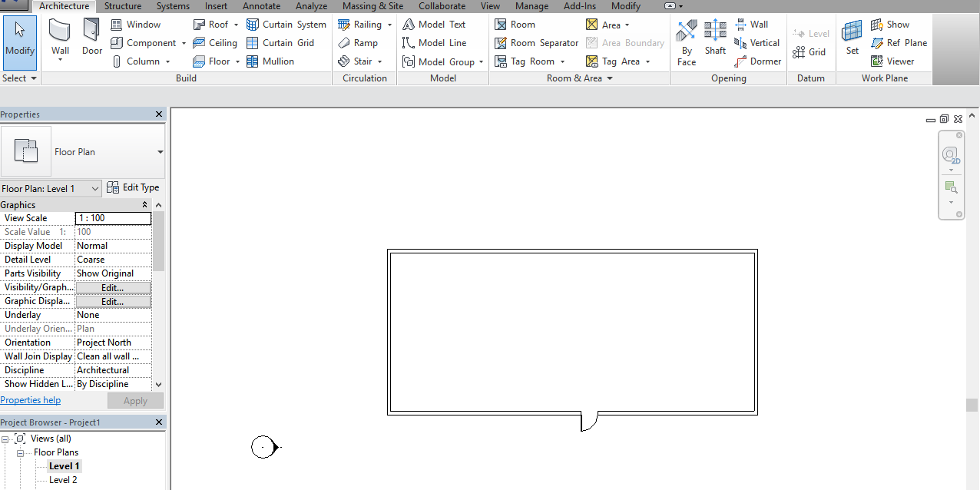Click Visibility/Graphics Edit button

pyautogui.click(x=113, y=287)
